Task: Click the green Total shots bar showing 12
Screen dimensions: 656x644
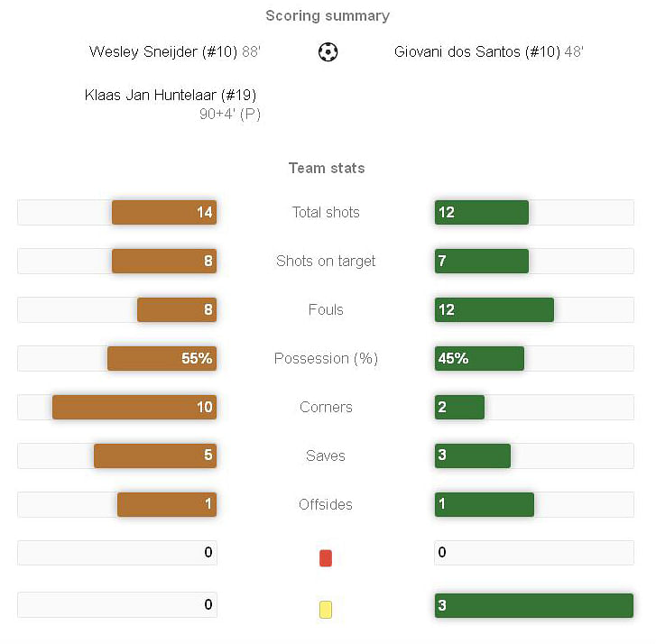Action: (481, 213)
